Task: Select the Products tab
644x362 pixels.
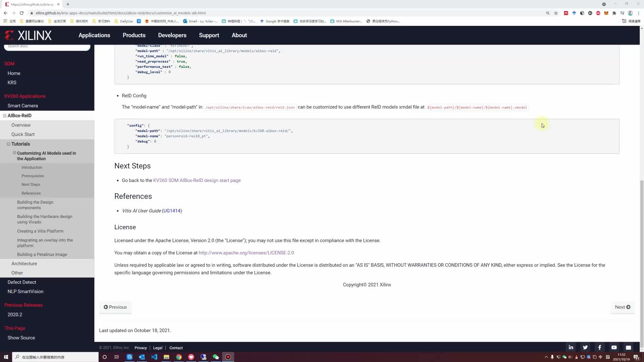Action: [x=133, y=35]
